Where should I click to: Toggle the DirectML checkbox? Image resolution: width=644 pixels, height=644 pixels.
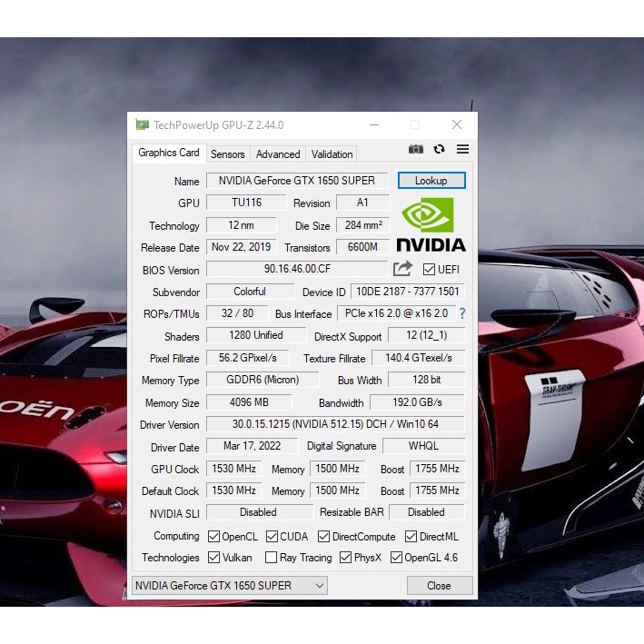click(411, 537)
